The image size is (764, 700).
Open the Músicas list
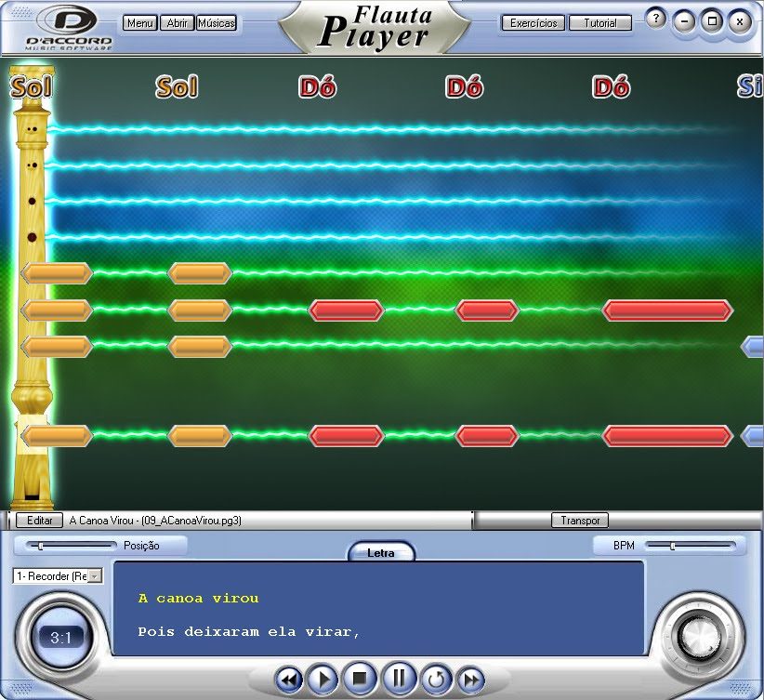[217, 23]
